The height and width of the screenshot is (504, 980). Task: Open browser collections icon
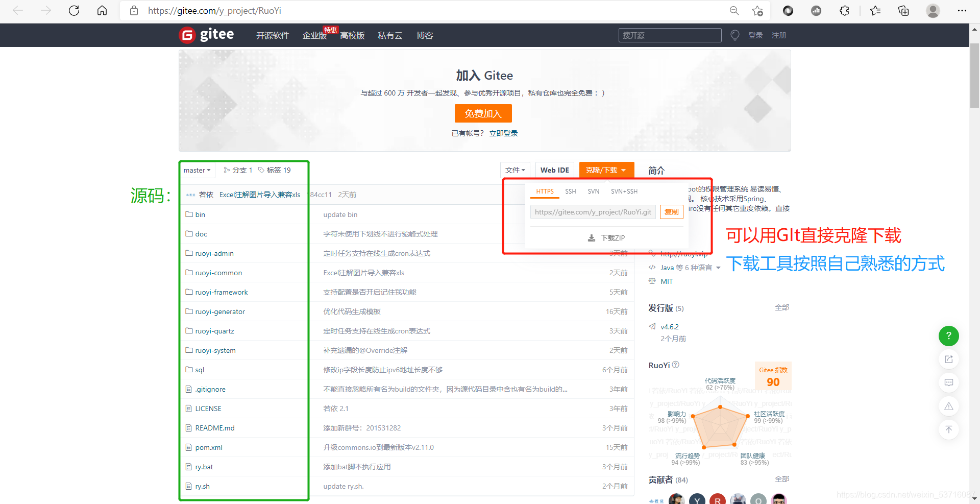pos(903,11)
